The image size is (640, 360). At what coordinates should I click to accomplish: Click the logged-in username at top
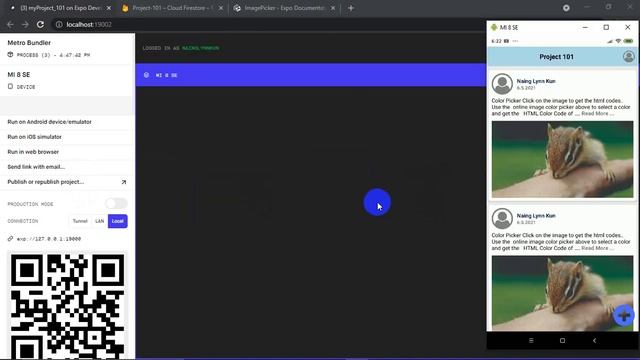[x=200, y=48]
